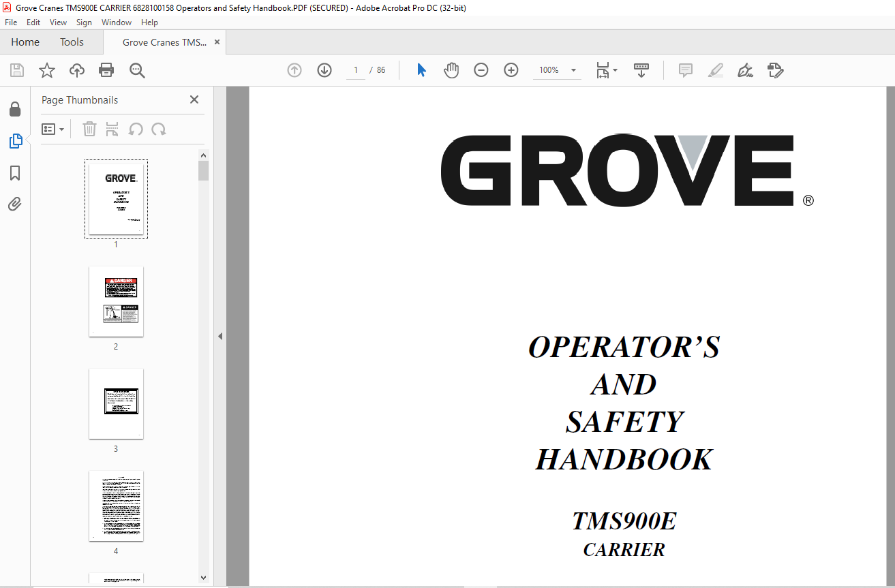Select the arrow Selection tool

(421, 70)
